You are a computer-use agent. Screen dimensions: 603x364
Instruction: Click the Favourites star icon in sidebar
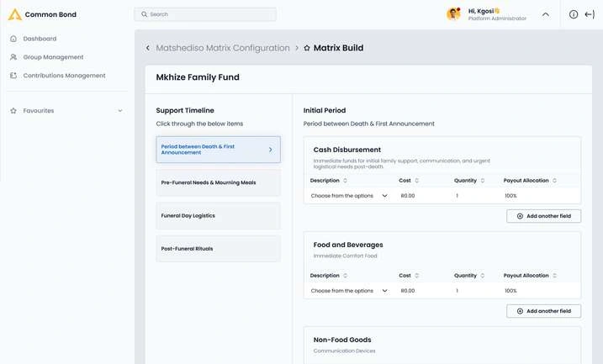13,111
